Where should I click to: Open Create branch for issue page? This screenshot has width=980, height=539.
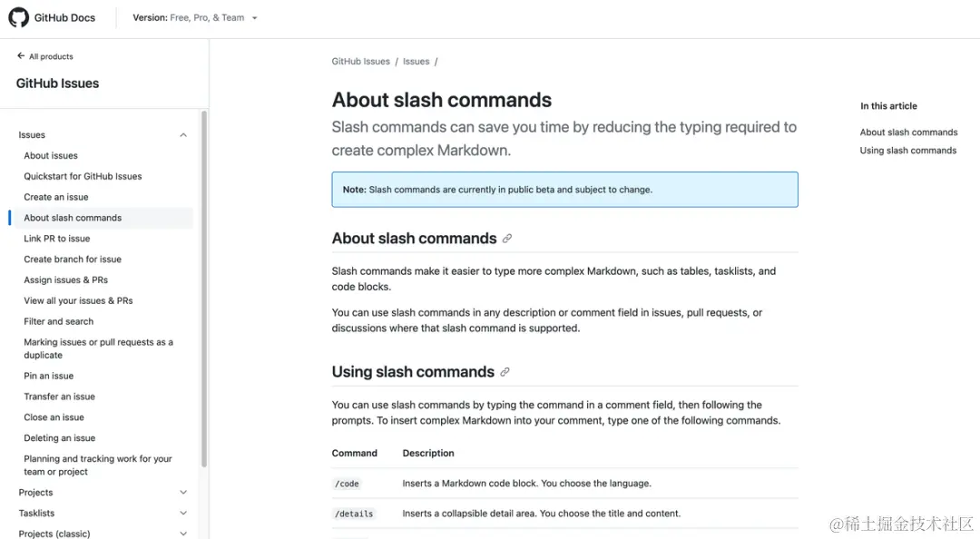(x=73, y=259)
